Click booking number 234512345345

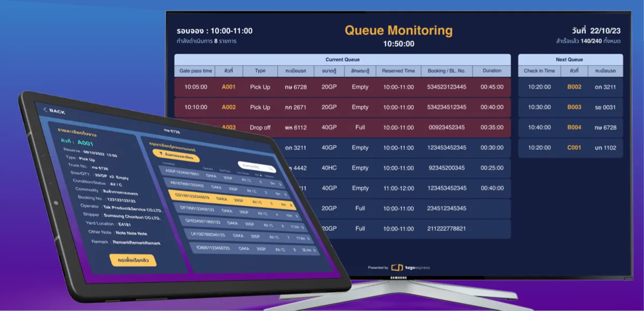pyautogui.click(x=446, y=208)
